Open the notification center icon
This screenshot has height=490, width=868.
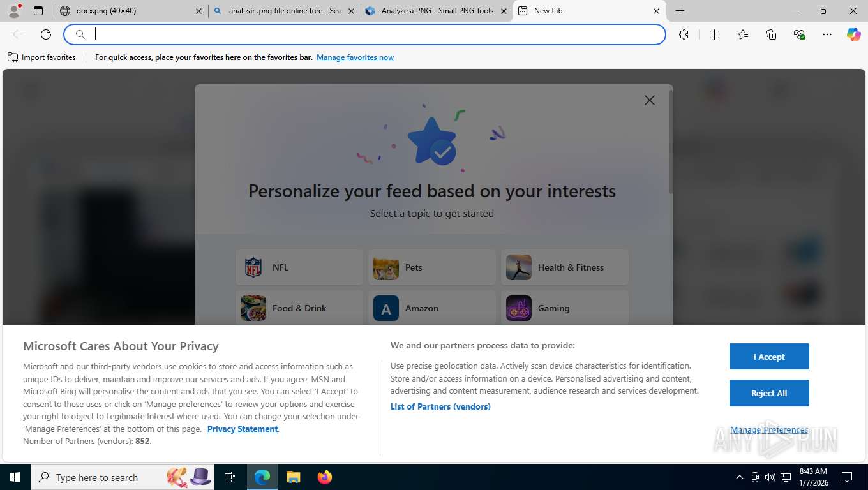(x=847, y=477)
